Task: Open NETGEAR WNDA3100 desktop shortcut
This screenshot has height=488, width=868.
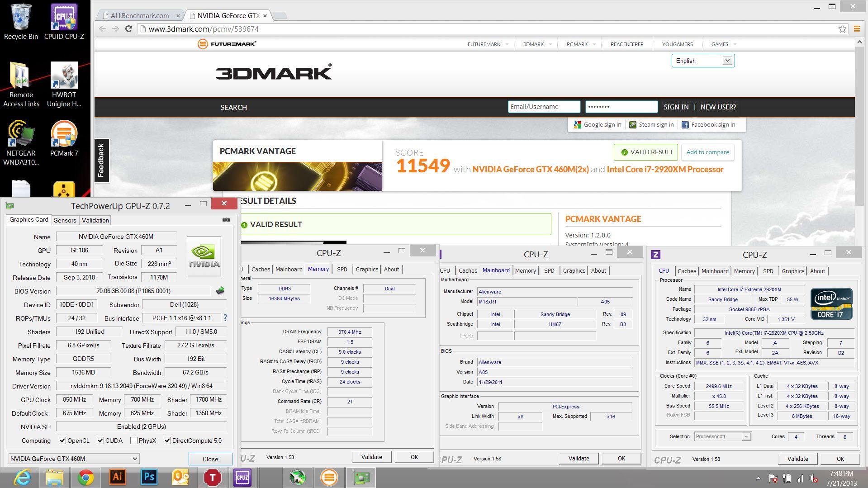Action: coord(21,142)
